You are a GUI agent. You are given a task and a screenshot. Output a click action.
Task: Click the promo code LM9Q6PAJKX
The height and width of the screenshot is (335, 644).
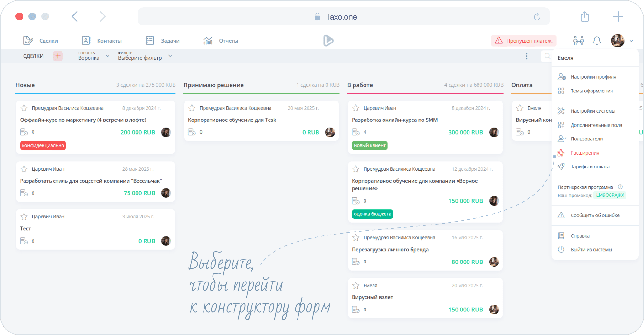(610, 195)
